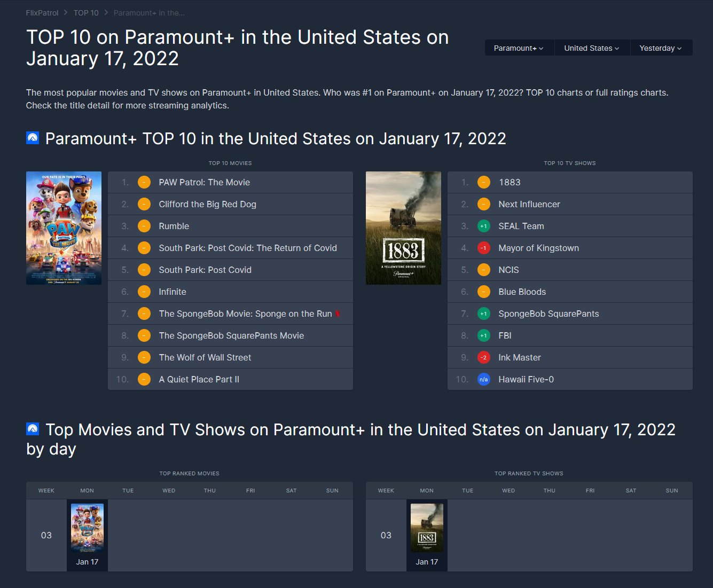
Task: Open Clifford the Big Red Dog title
Action: point(207,204)
